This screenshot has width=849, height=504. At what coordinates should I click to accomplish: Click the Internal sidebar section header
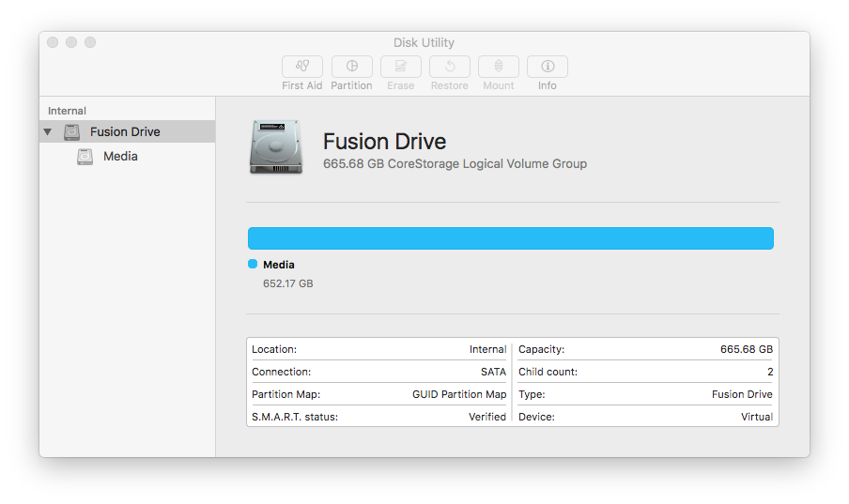pyautogui.click(x=67, y=111)
